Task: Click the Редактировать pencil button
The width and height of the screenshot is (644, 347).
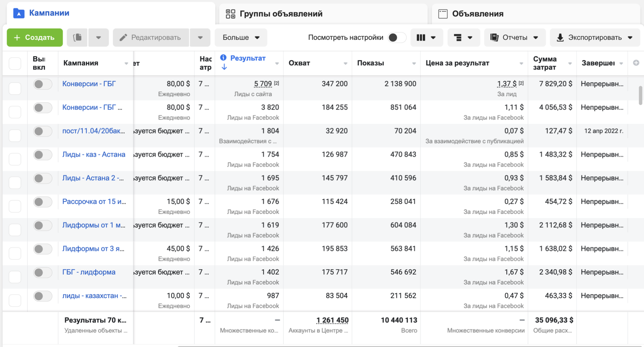Action: (151, 38)
